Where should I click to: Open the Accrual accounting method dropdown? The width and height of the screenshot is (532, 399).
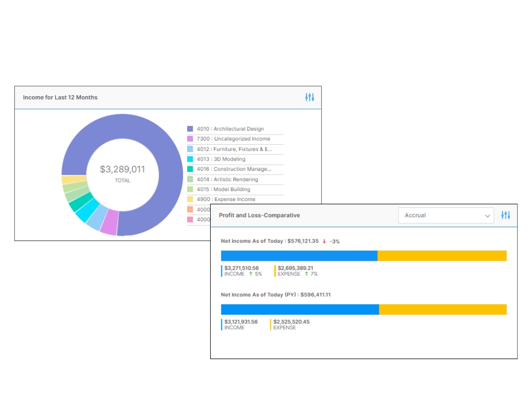[x=446, y=215]
